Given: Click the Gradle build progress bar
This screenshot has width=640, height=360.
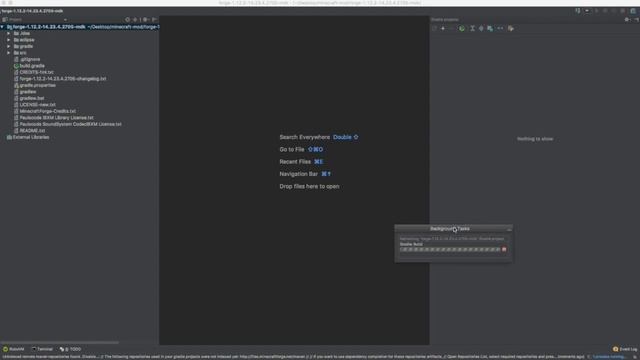Looking at the screenshot, I should [450, 249].
